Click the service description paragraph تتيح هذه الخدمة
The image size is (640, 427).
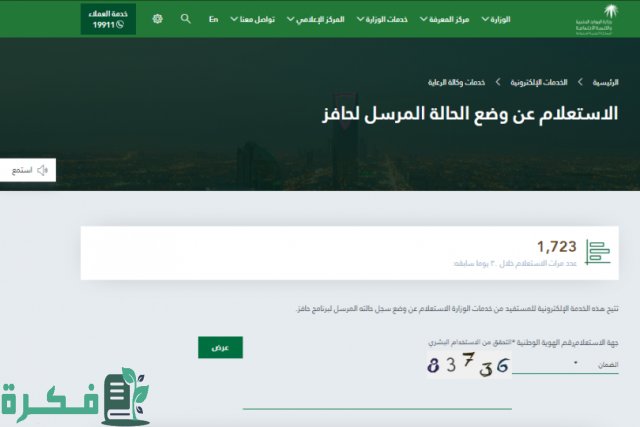(x=457, y=309)
